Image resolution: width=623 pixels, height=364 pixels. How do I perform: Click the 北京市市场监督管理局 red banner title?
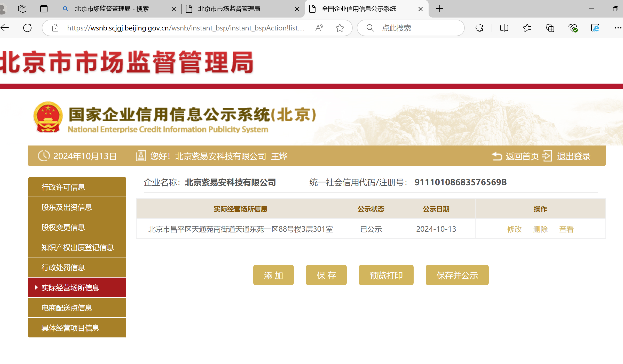pyautogui.click(x=127, y=62)
